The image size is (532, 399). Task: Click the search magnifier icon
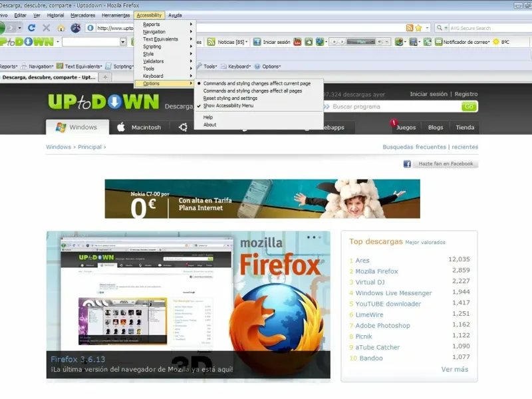tap(440, 28)
